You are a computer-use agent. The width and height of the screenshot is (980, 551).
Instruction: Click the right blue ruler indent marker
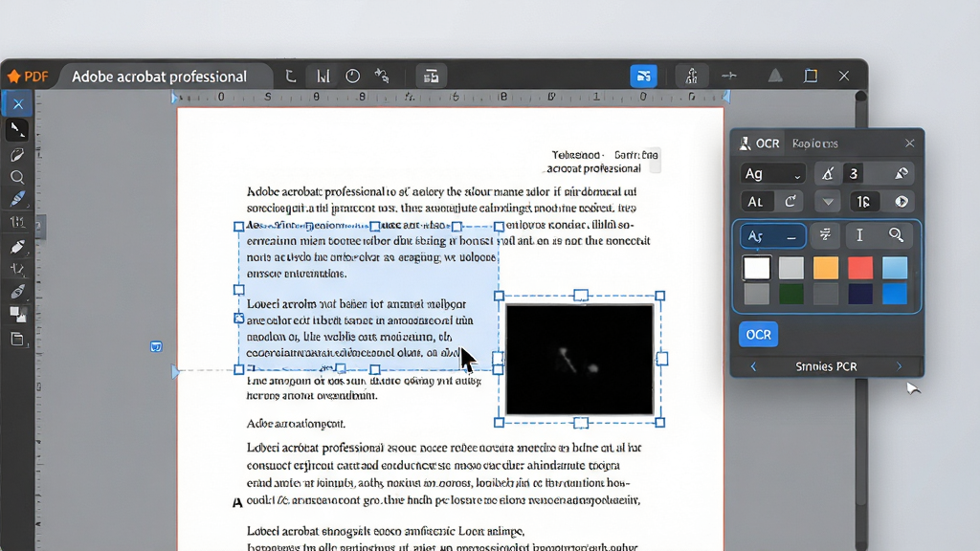(x=726, y=97)
